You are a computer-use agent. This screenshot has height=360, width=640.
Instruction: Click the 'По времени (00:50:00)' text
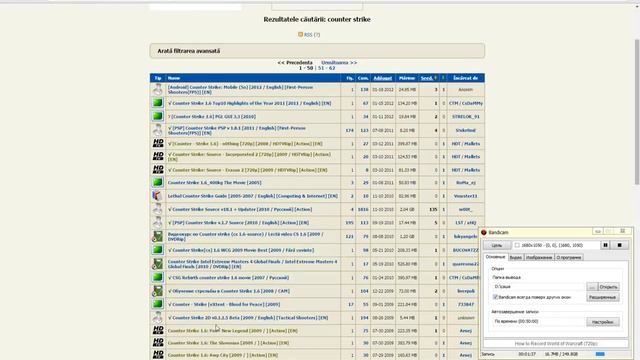point(516,322)
